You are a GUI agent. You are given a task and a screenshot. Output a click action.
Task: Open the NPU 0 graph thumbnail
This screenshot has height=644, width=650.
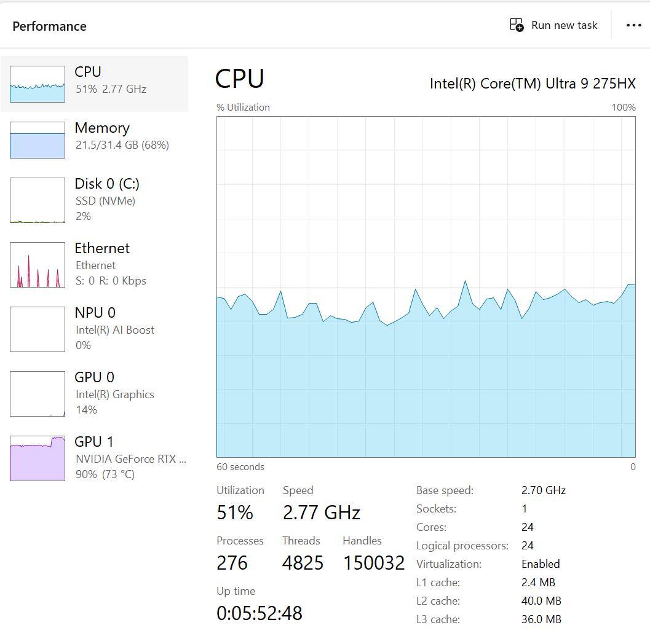pos(38,329)
